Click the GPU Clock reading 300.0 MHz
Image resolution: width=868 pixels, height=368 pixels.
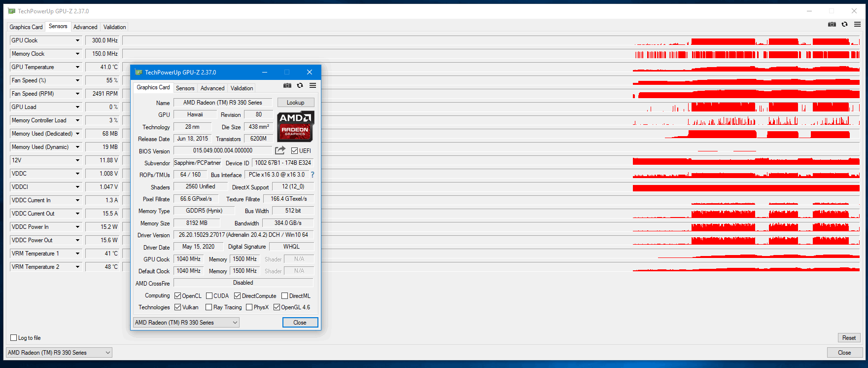click(103, 40)
